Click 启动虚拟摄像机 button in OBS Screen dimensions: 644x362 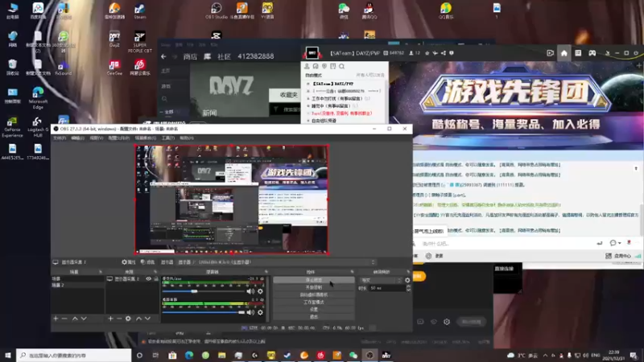click(x=314, y=294)
